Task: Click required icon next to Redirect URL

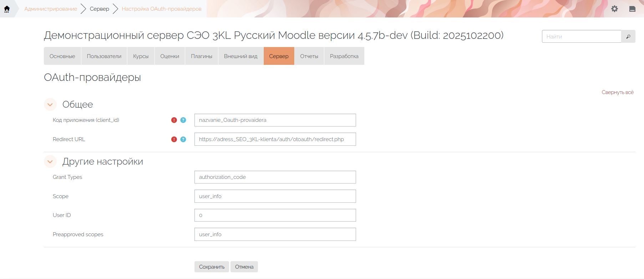Action: pyautogui.click(x=174, y=139)
